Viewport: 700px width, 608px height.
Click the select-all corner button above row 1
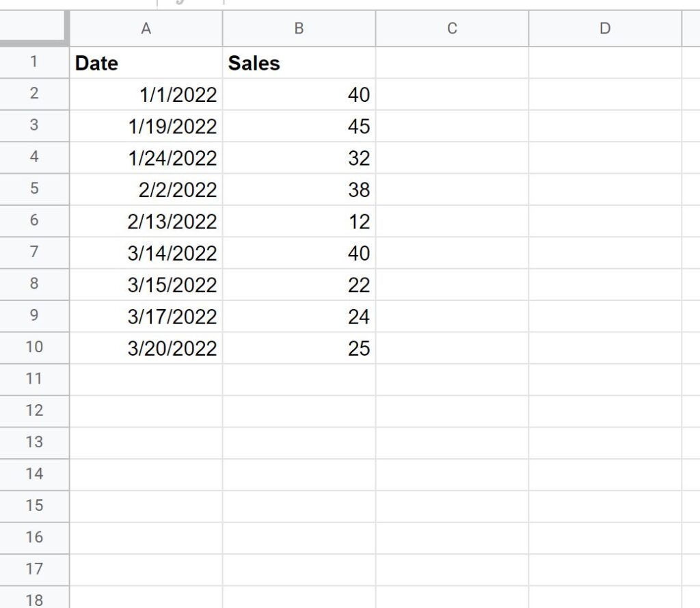(34, 28)
